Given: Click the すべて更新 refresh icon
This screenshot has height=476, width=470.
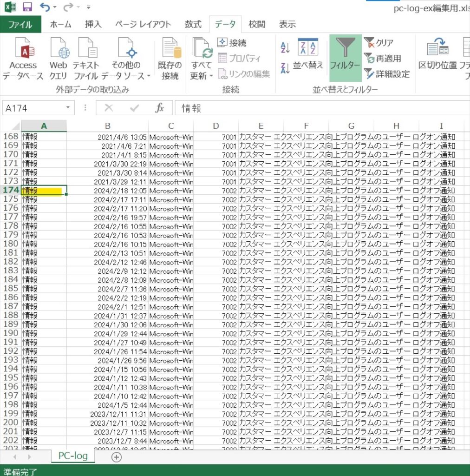Looking at the screenshot, I should click(x=202, y=48).
